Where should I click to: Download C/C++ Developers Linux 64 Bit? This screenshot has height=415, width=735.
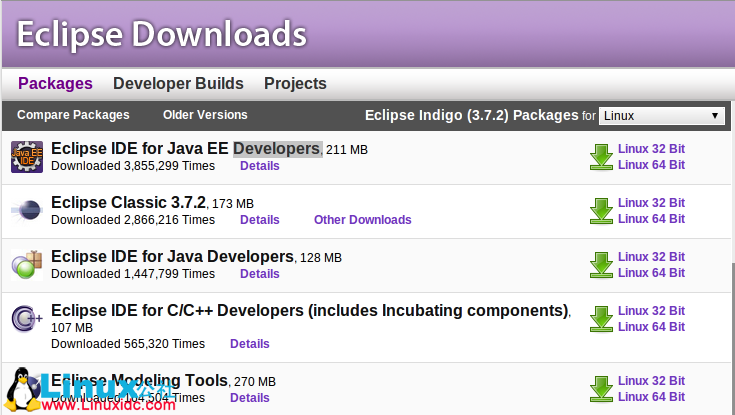pos(651,326)
